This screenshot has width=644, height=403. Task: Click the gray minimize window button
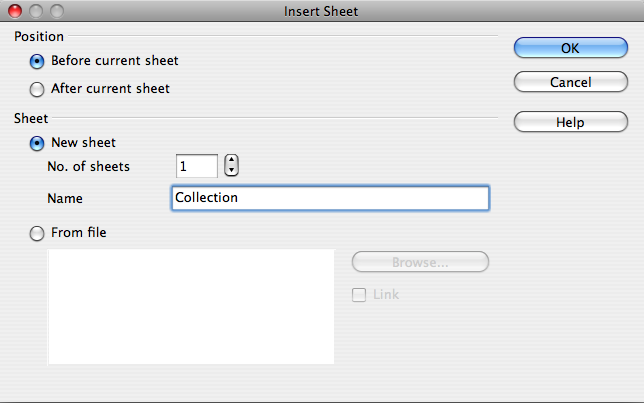(x=36, y=11)
